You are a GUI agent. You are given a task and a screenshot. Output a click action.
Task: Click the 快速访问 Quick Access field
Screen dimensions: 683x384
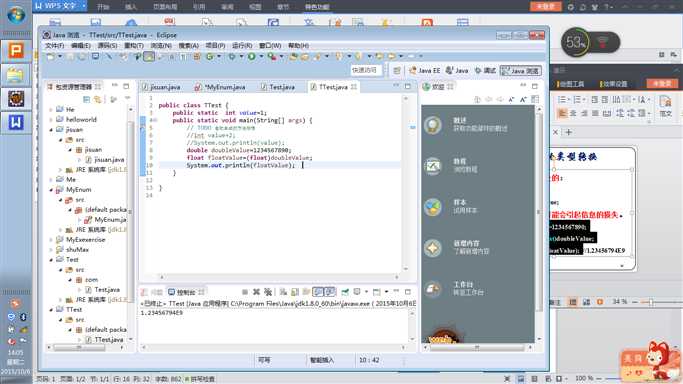click(x=365, y=70)
